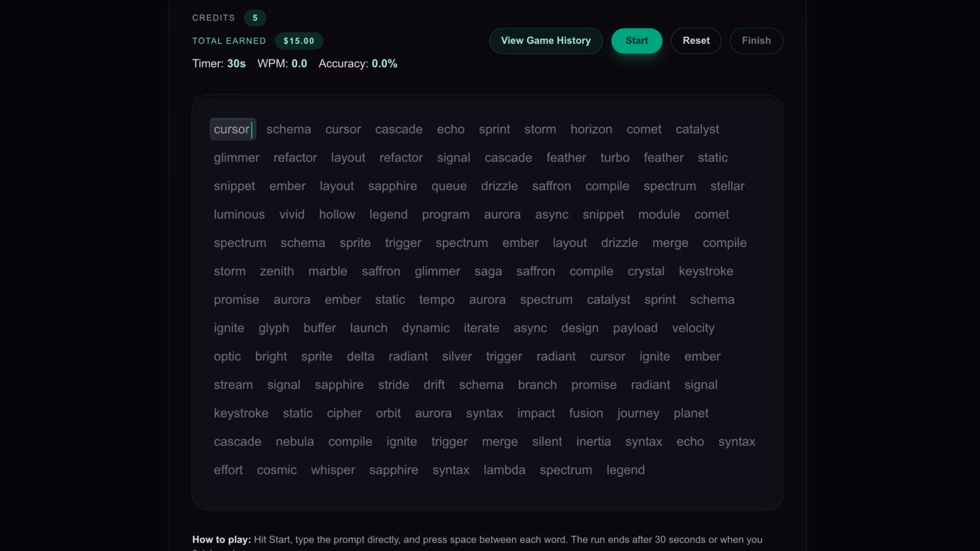
Task: Click the word luminous in prompt
Action: (x=239, y=215)
